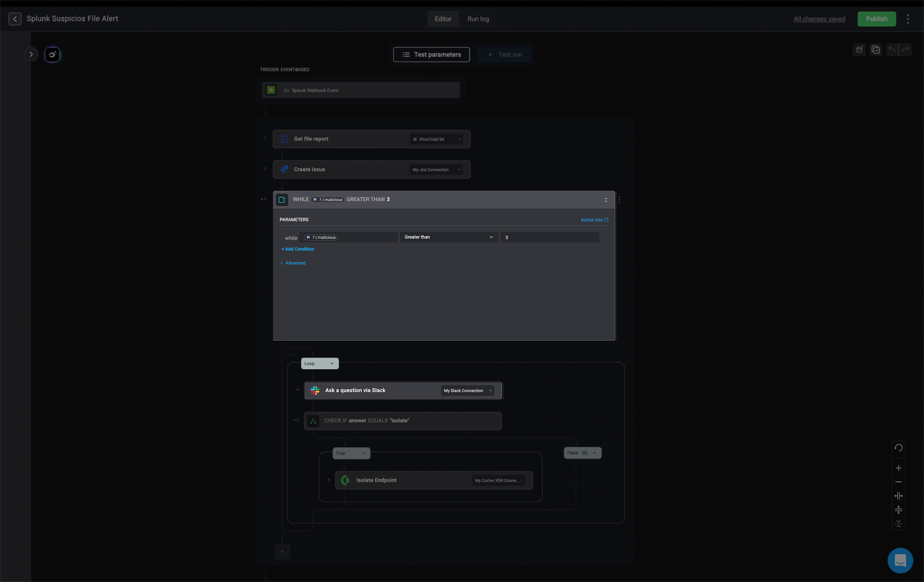Viewport: 924px width, 582px height.
Task: Expand the left sidebar panel
Action: 31,54
